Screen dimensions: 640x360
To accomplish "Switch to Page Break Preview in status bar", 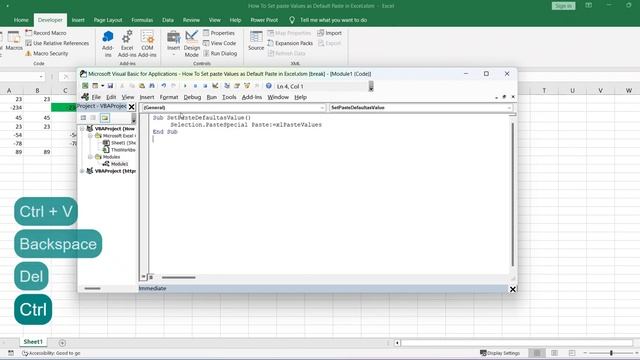I will coord(572,353).
